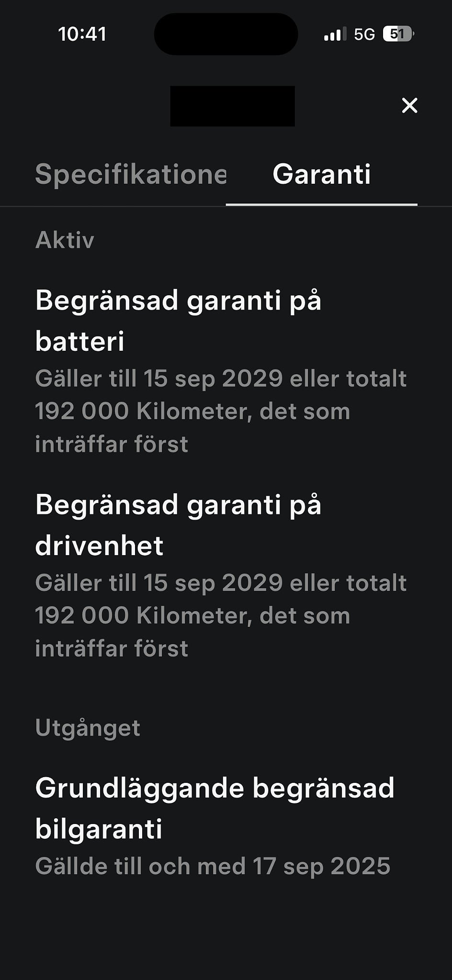
Task: Tap the redacted vehicle name title block
Action: [232, 106]
